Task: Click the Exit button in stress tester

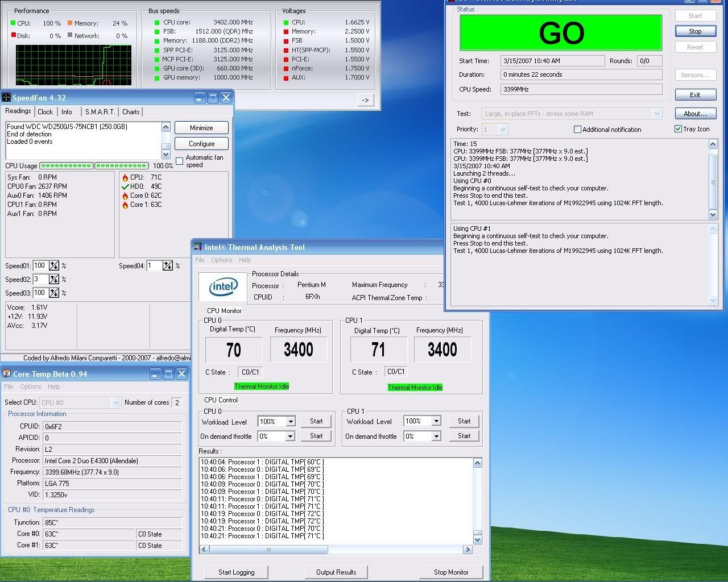Action: pyautogui.click(x=695, y=95)
